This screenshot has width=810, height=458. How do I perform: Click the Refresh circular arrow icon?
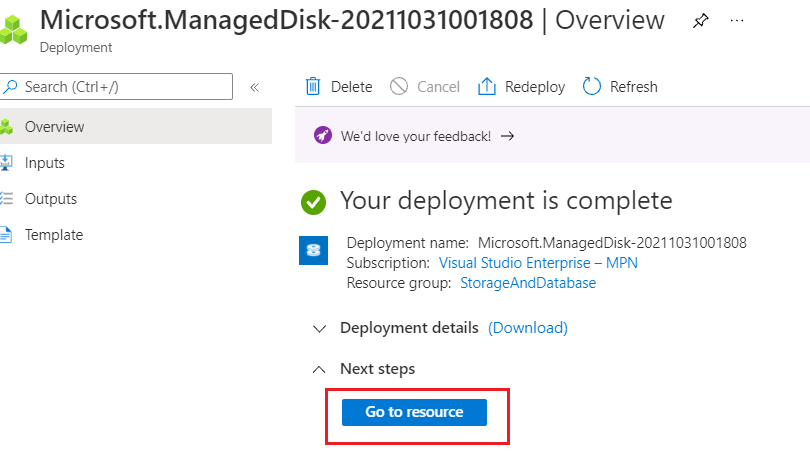592,86
